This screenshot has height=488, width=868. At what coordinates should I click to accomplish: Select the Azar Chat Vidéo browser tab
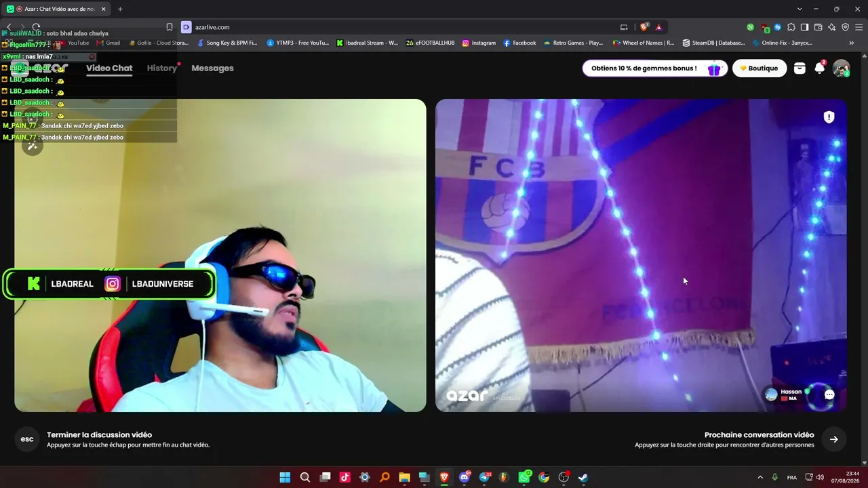point(58,9)
